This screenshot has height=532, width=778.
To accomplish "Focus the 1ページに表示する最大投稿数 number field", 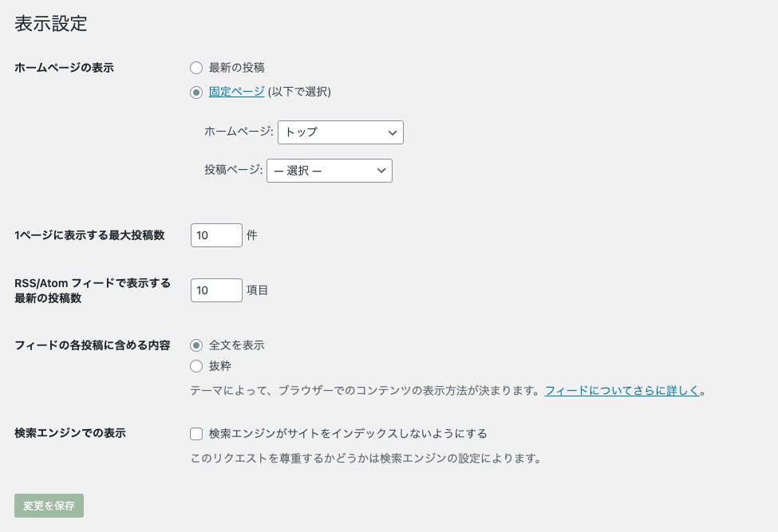I will 216,235.
